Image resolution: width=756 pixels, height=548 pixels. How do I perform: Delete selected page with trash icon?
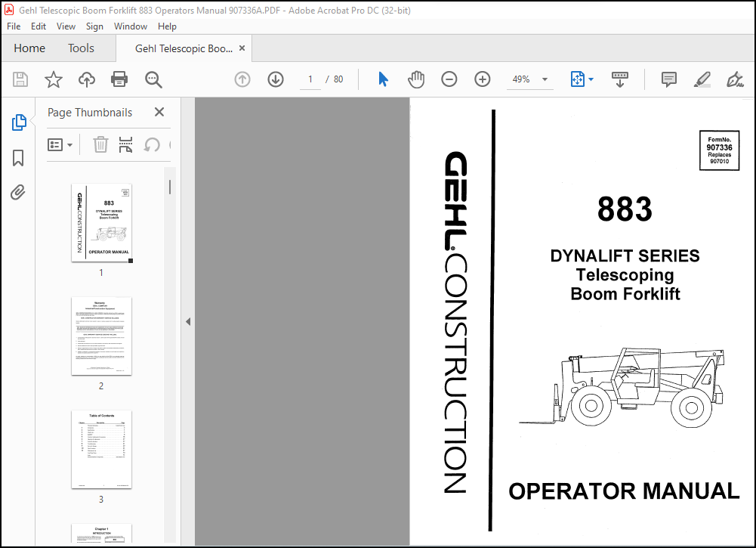tap(100, 144)
